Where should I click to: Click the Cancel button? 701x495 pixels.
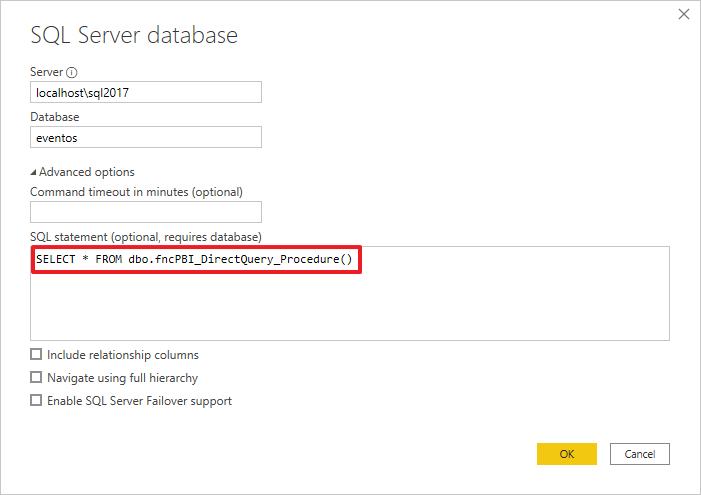(640, 454)
